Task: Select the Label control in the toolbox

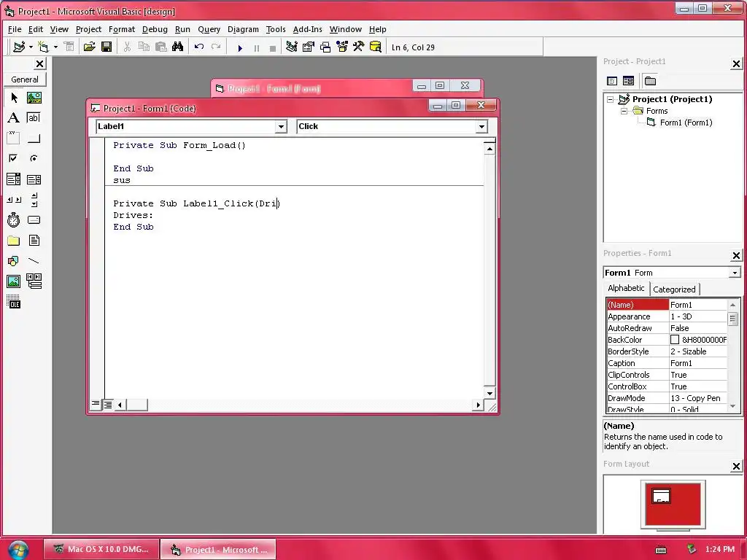Action: pos(14,117)
